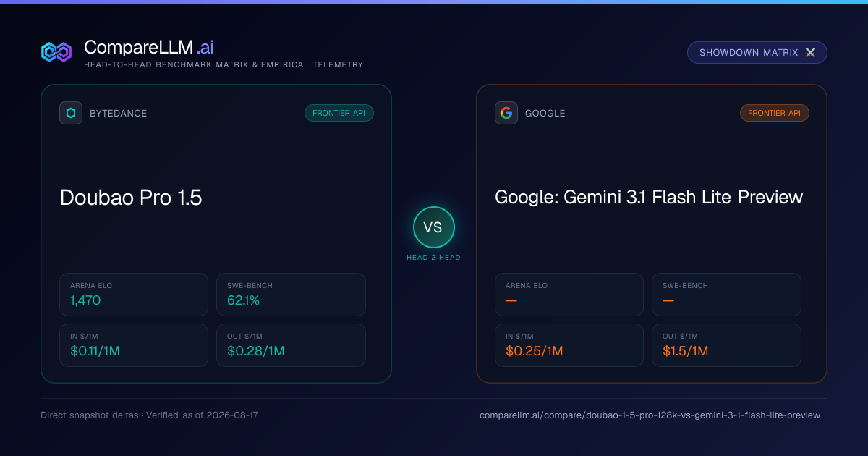Viewport: 868px width, 456px height.
Task: Open the Showdown Matrix pill button
Action: click(x=757, y=52)
